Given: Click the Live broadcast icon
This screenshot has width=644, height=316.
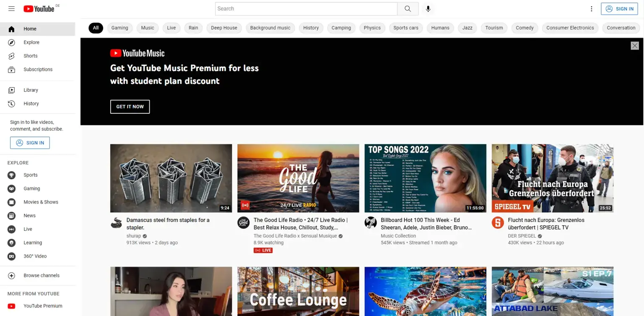Looking at the screenshot, I should pos(11,229).
